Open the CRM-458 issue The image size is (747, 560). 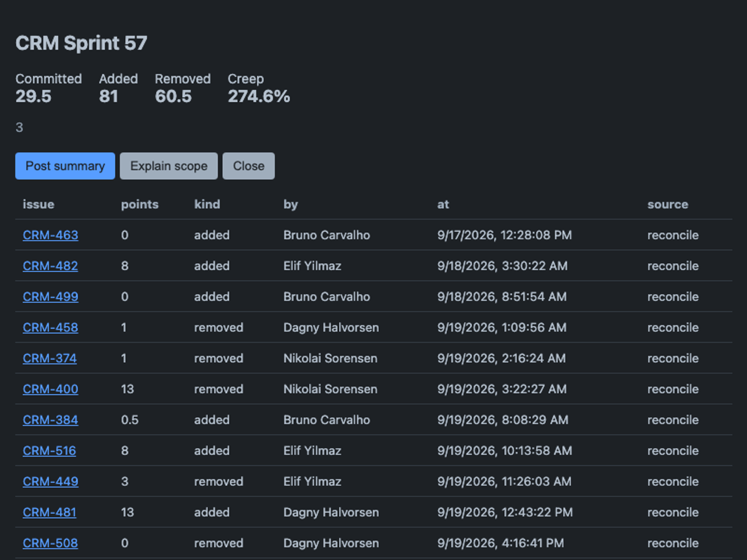pos(50,327)
